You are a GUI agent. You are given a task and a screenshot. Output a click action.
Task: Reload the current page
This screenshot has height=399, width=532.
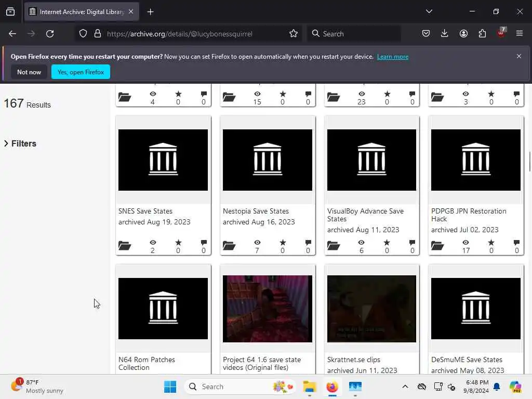point(50,34)
